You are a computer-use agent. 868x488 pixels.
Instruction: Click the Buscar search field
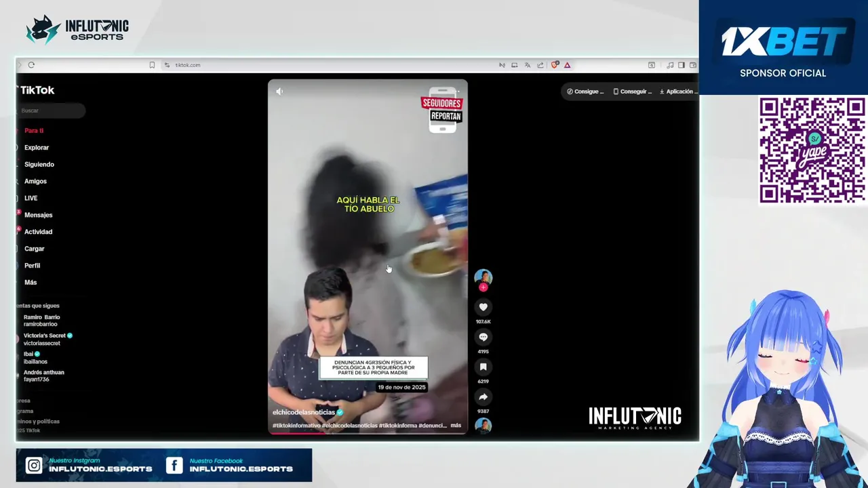coord(51,110)
